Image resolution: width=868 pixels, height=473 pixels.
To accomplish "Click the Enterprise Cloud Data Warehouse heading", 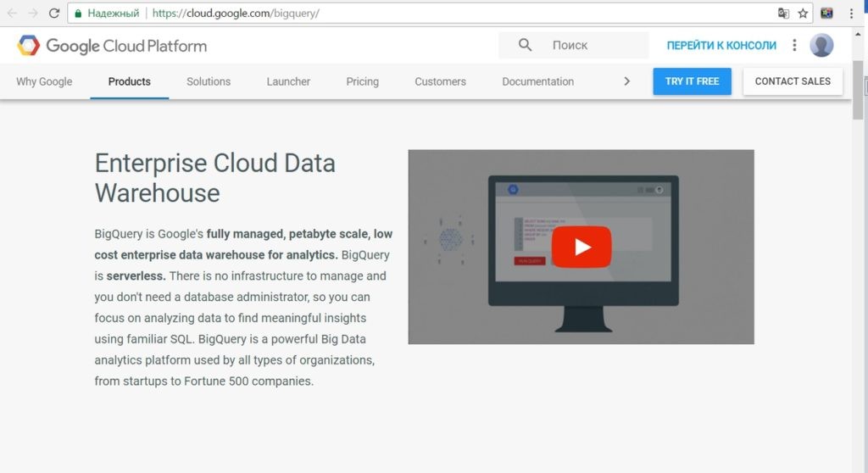I will pos(214,178).
